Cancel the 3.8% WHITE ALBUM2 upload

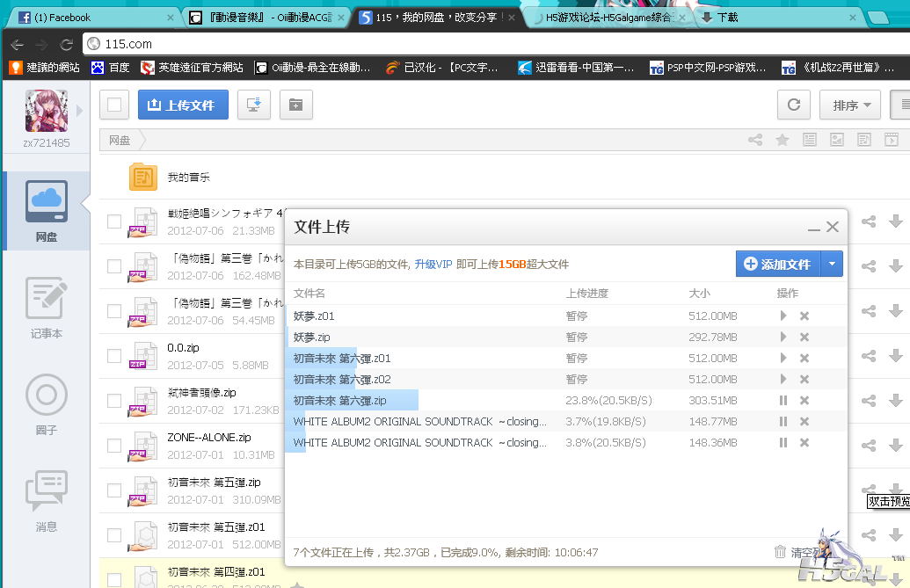pos(804,442)
